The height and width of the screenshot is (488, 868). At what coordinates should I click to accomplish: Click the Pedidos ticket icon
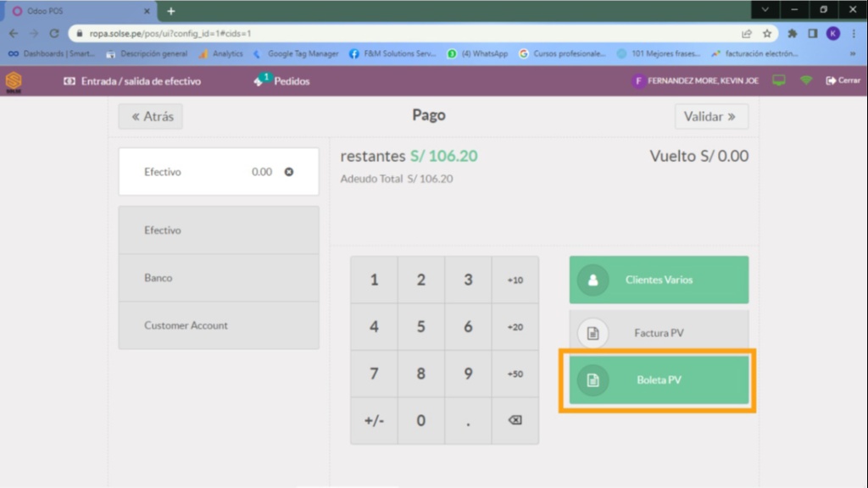coord(261,81)
